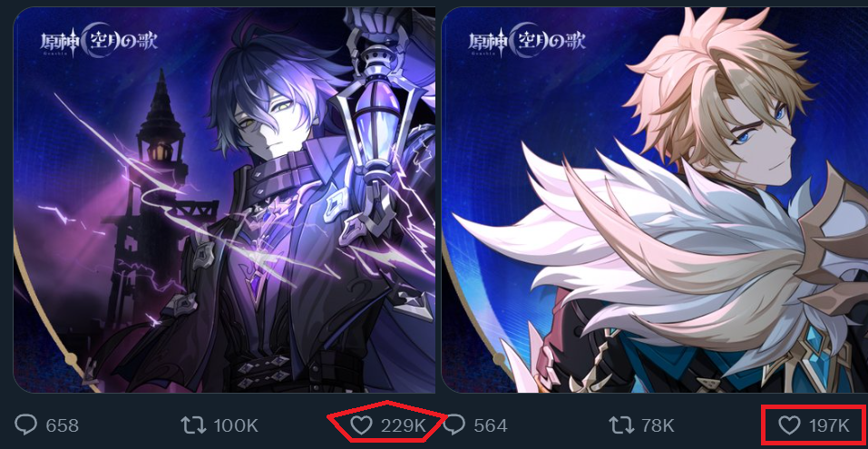Click the 229K like count

pyautogui.click(x=403, y=425)
